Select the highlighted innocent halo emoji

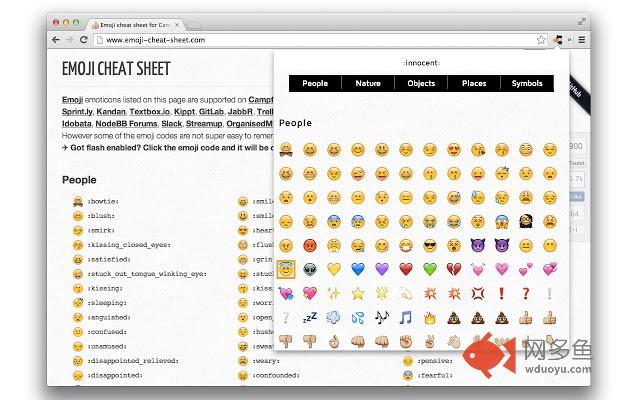tap(286, 269)
